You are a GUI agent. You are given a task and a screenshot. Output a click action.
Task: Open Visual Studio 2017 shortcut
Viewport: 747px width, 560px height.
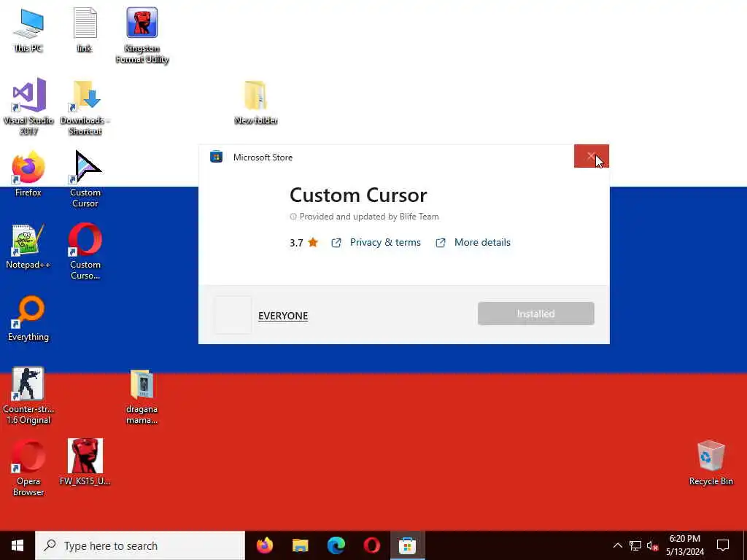[x=28, y=106]
